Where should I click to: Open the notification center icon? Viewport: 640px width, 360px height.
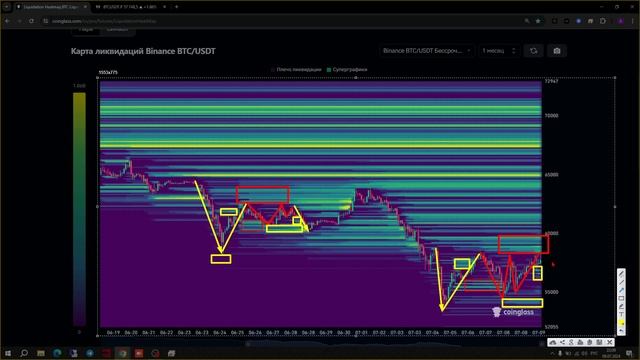tap(629, 353)
